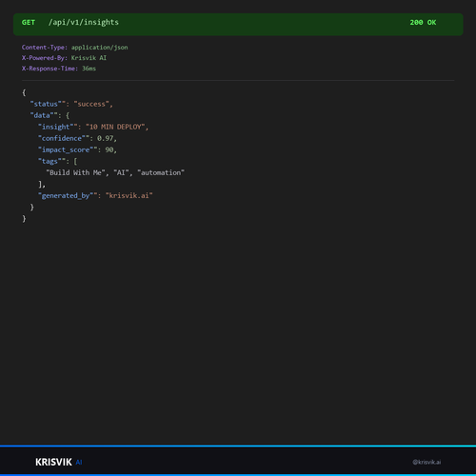476x476 pixels.
Task: Click the GET method label
Action: (29, 23)
